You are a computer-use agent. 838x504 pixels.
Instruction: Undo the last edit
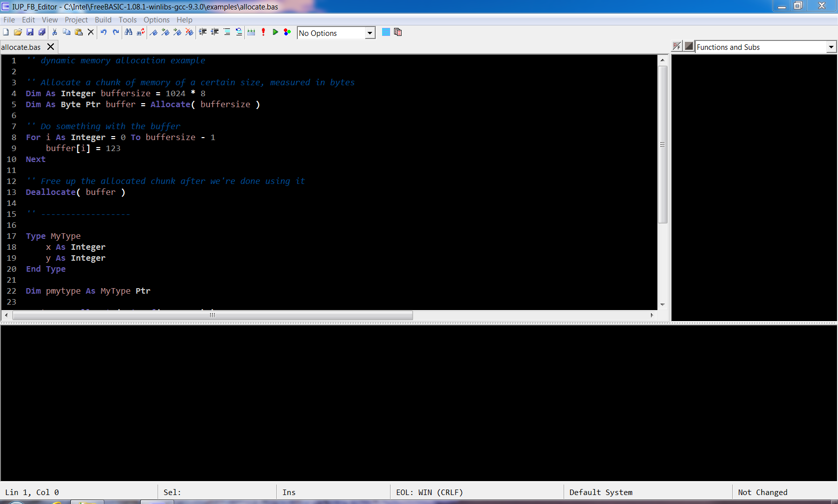coord(103,32)
